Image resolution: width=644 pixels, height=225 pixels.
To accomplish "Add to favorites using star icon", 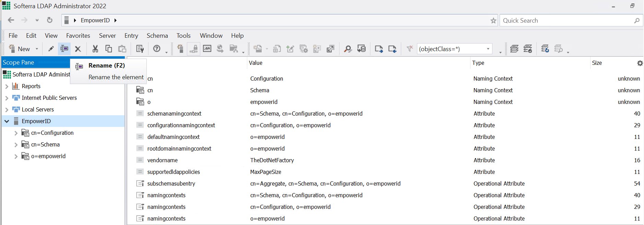I will [x=493, y=21].
